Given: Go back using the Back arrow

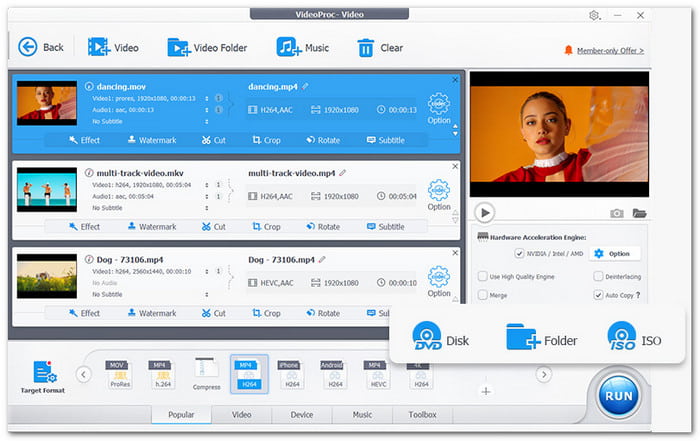Looking at the screenshot, I should tap(41, 47).
